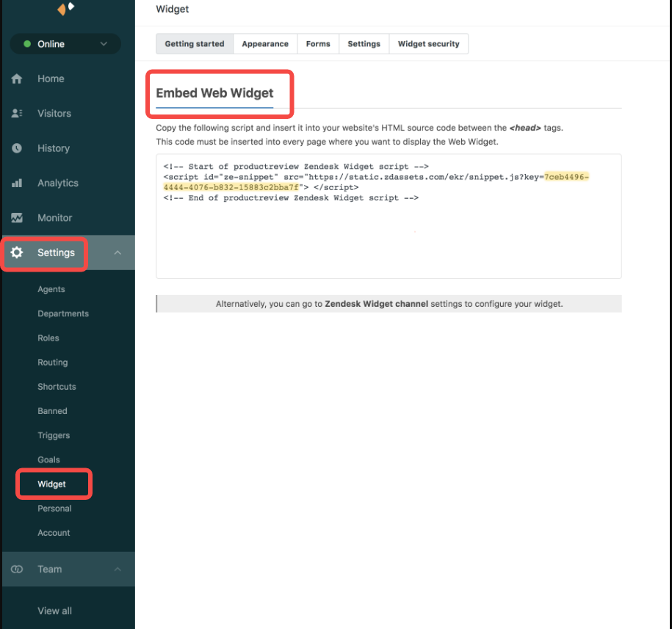Click the green Online status dot

point(27,44)
